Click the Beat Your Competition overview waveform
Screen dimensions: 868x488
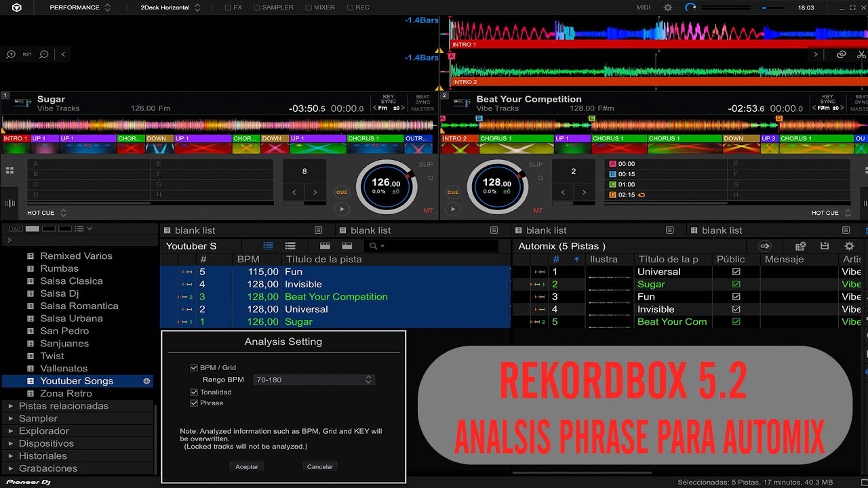click(x=654, y=125)
